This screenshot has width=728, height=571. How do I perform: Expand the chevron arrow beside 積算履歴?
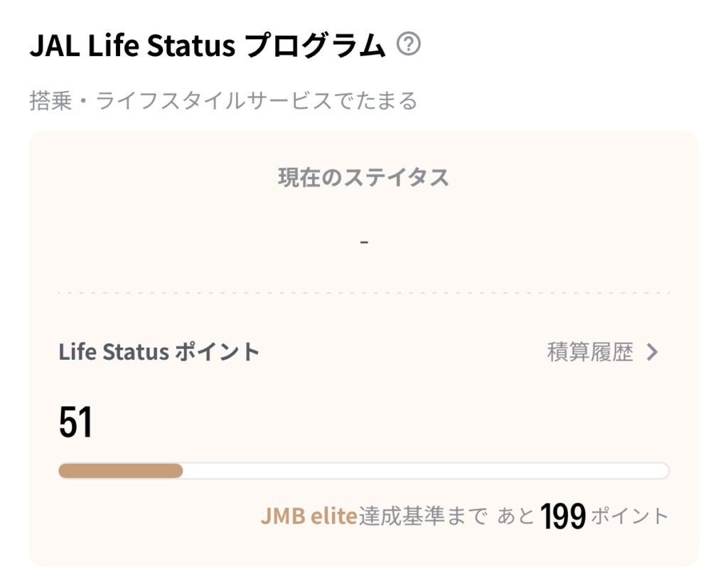653,352
